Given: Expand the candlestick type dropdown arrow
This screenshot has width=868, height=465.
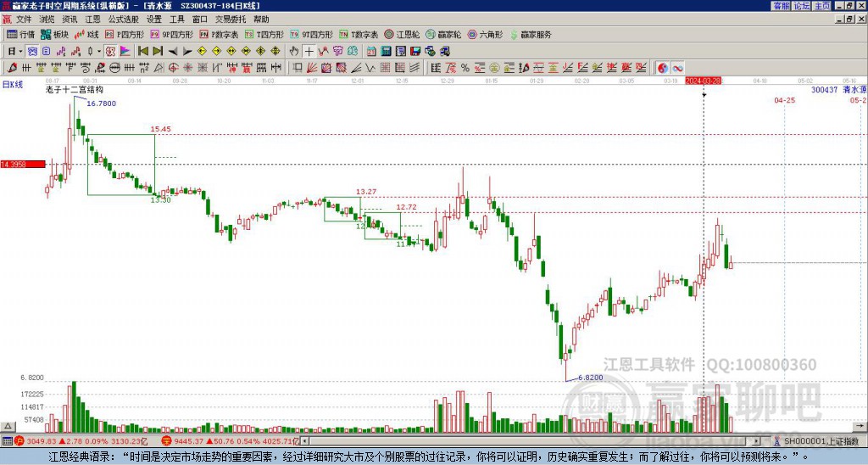Looking at the screenshot, I should (99, 52).
